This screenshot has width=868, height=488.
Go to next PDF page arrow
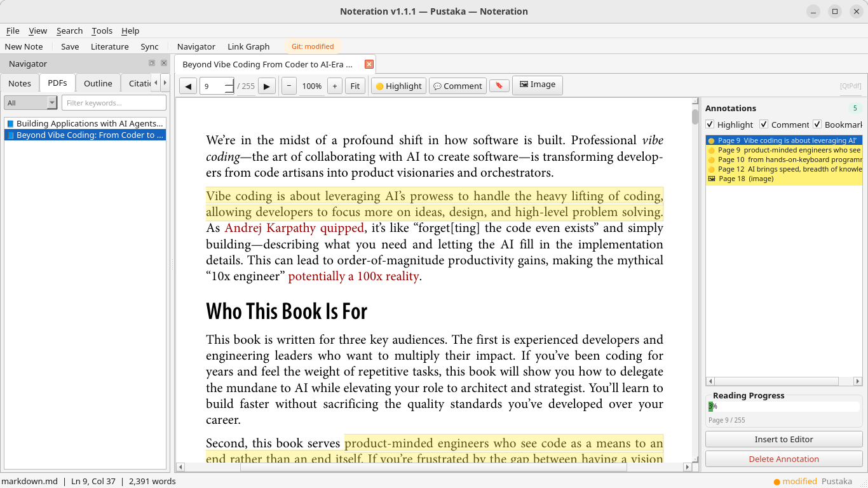(267, 86)
